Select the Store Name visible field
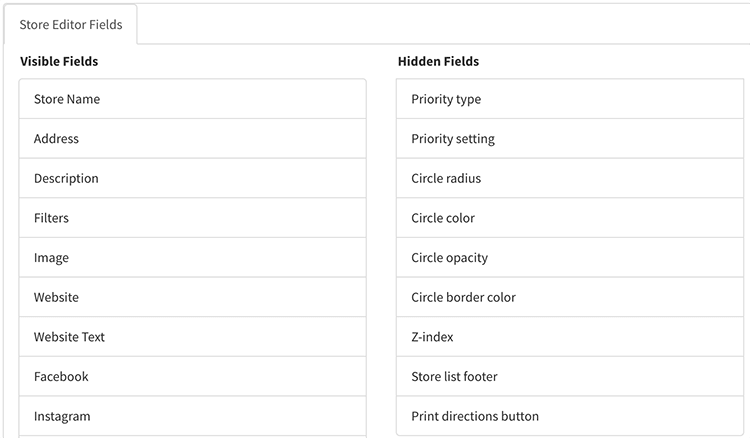The image size is (750, 438). click(193, 99)
